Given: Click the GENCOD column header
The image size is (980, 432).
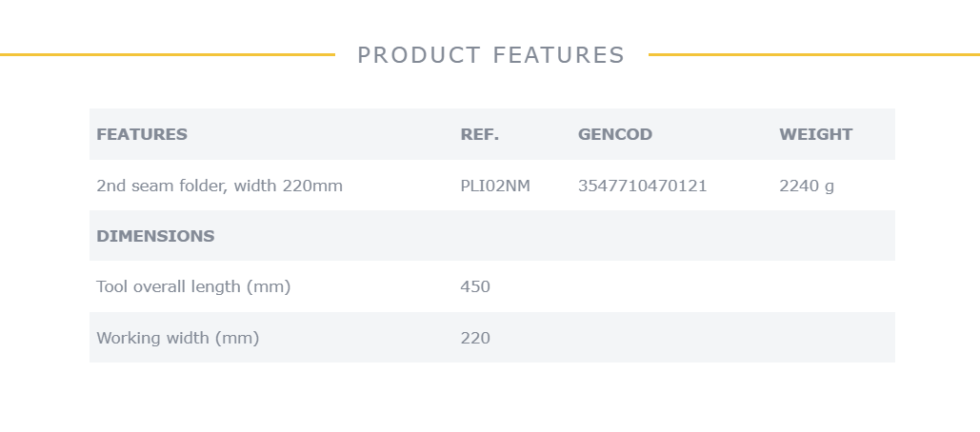Looking at the screenshot, I should click(615, 134).
